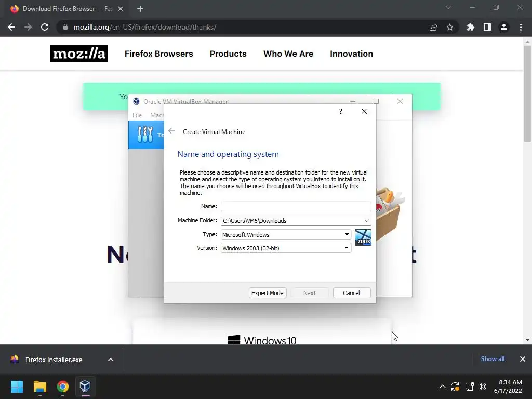Close the Download Firefox tab
The image size is (532, 399).
[x=121, y=9]
